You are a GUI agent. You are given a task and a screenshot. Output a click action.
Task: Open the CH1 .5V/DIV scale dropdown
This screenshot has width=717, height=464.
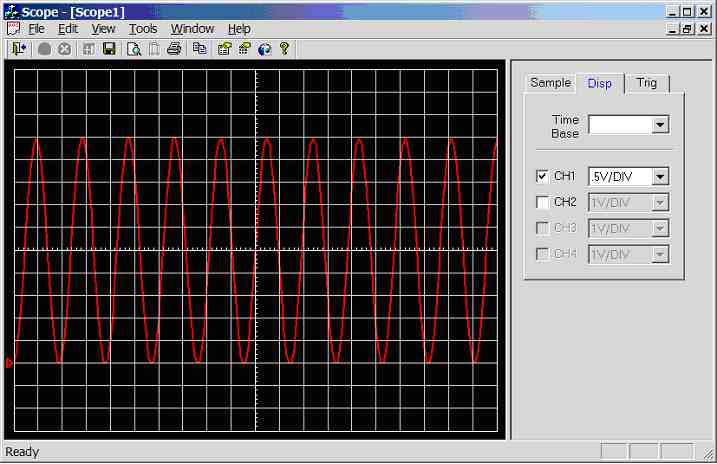(x=660, y=177)
